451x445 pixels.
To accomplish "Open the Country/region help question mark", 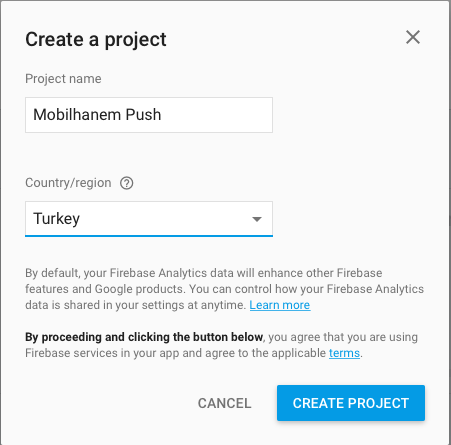I will (127, 183).
